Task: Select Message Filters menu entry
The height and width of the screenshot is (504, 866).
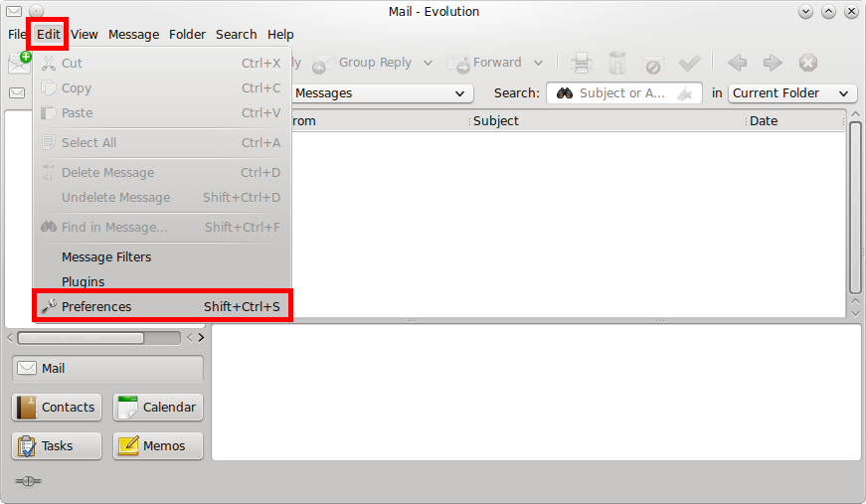Action: click(x=162, y=256)
